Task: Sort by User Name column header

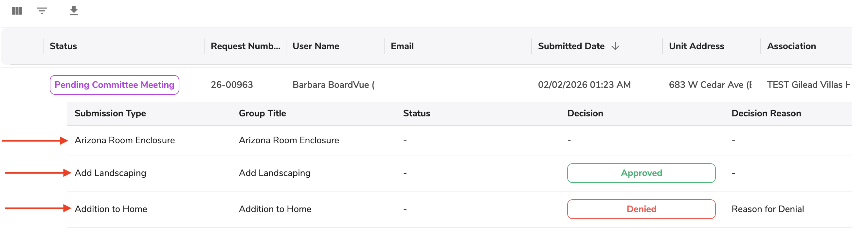Action: pos(316,46)
